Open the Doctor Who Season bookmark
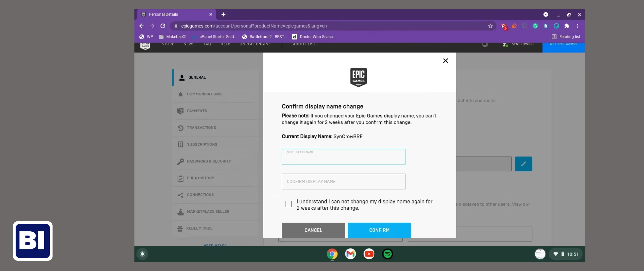 [314, 37]
